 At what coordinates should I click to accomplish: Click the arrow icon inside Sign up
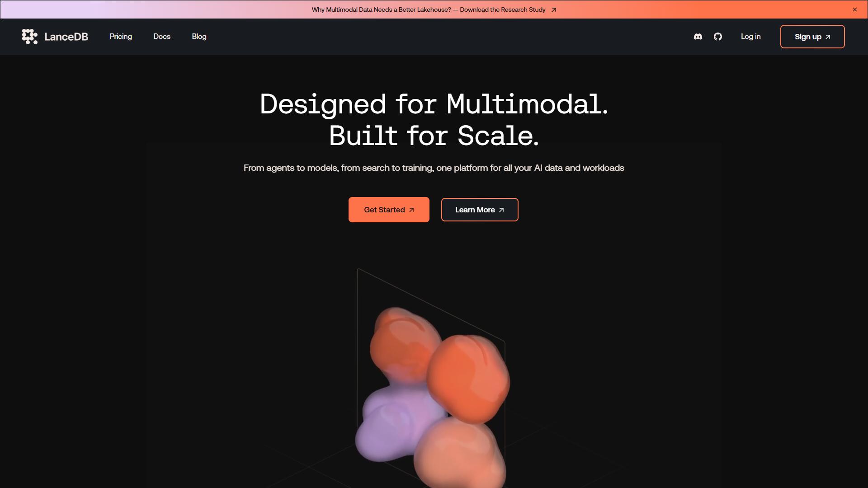(x=828, y=37)
